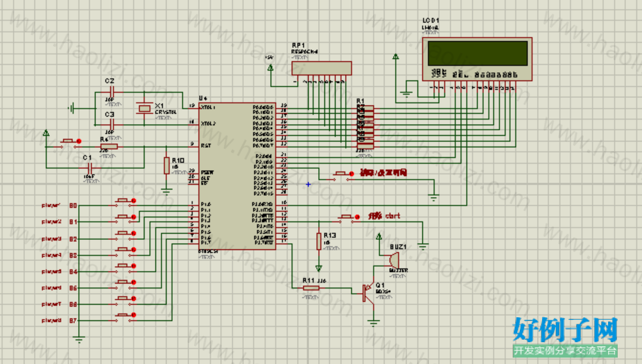Push the player1 B0 pushbutton switch
Viewport: 642px width, 364px height.
[x=124, y=202]
